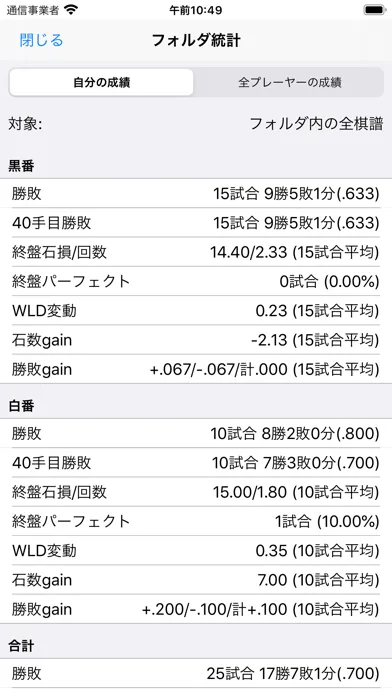Select 黒番 40手目勝敗 row
The height and width of the screenshot is (696, 392).
(196, 223)
